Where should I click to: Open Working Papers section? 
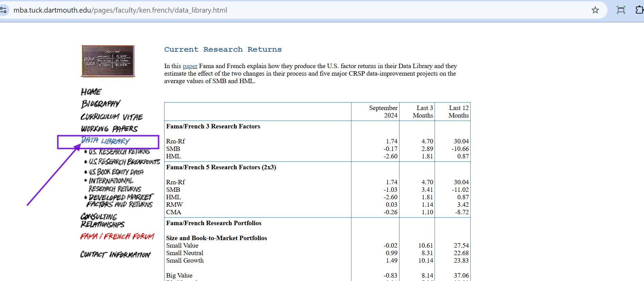pos(109,129)
